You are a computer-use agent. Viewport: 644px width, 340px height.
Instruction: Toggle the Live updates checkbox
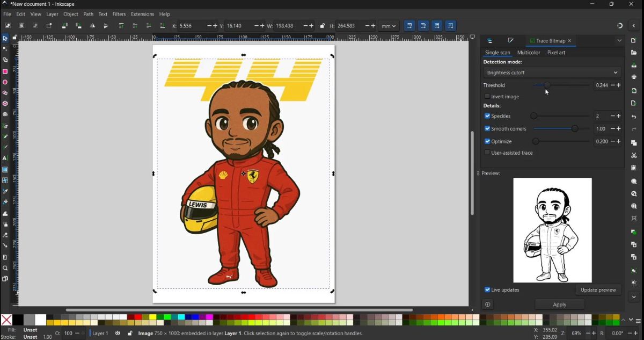pyautogui.click(x=487, y=290)
